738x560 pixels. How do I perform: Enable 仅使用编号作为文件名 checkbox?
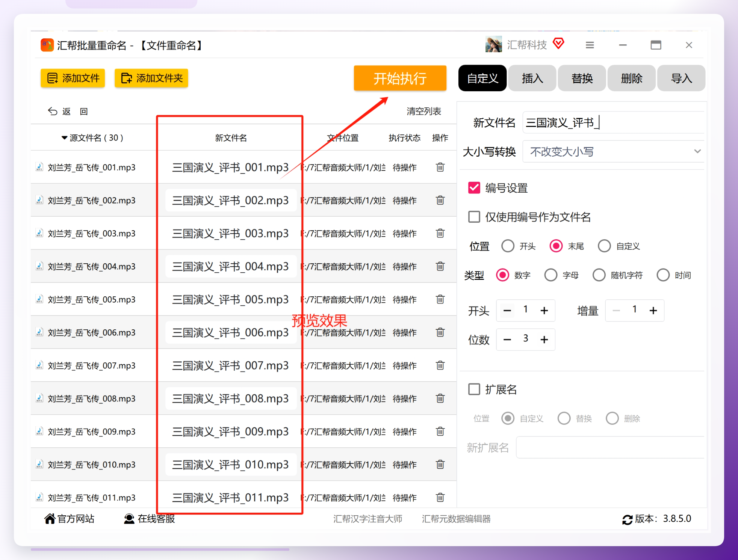point(474,217)
